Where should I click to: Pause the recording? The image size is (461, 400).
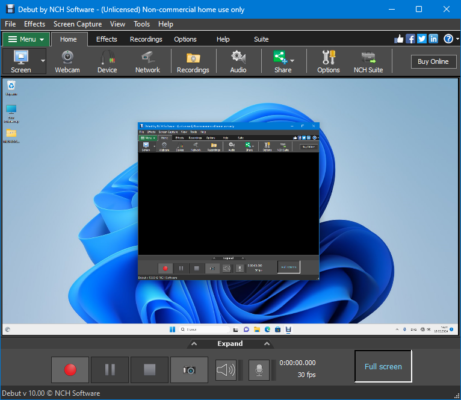tap(110, 369)
